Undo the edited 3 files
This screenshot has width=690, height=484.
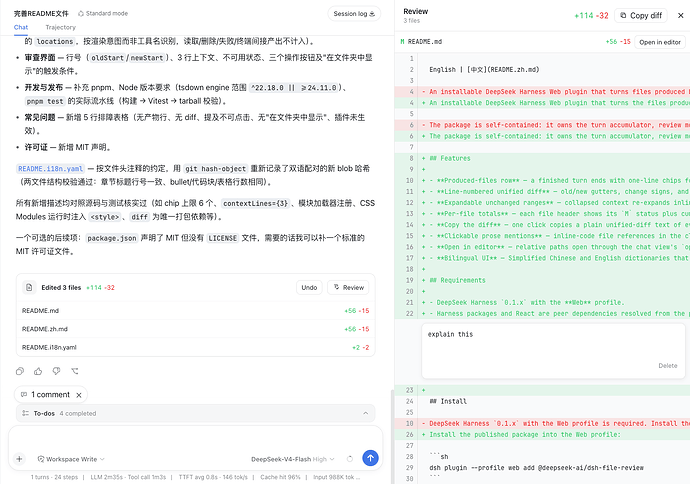tap(309, 287)
